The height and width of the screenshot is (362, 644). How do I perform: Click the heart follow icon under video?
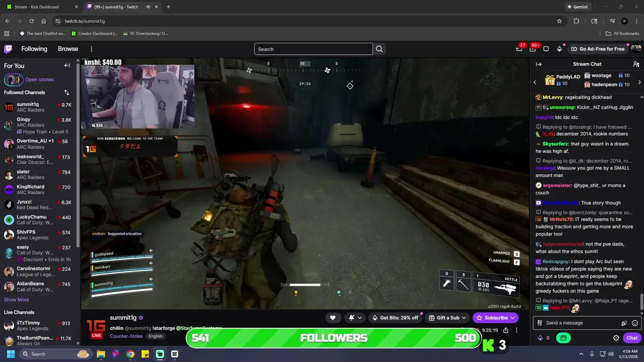333,318
